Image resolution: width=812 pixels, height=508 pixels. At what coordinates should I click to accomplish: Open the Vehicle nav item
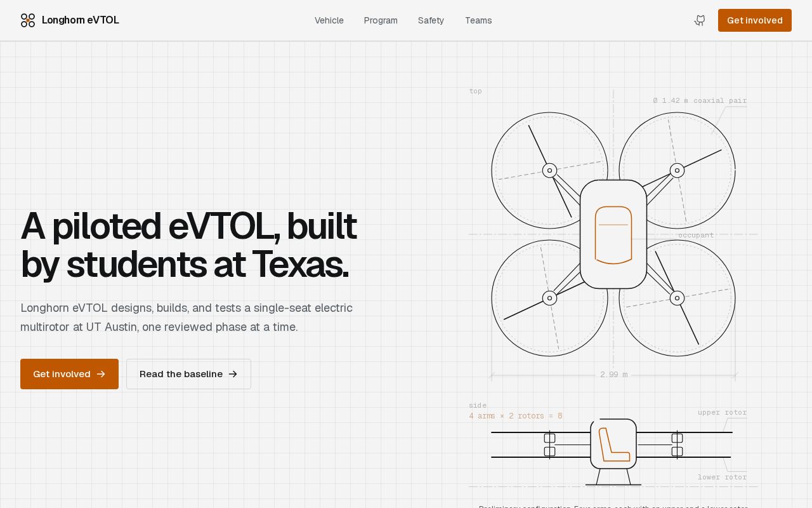pyautogui.click(x=329, y=20)
